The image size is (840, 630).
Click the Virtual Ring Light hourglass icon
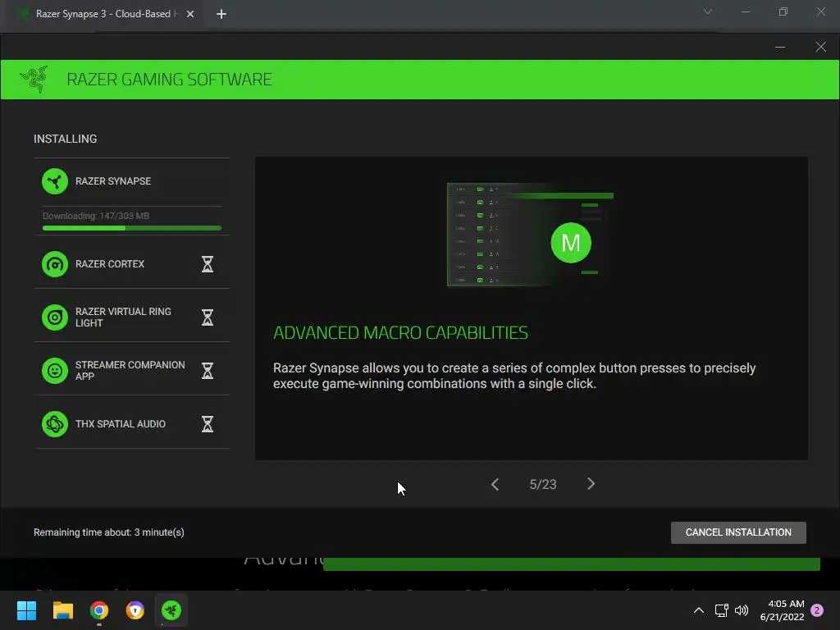click(208, 317)
